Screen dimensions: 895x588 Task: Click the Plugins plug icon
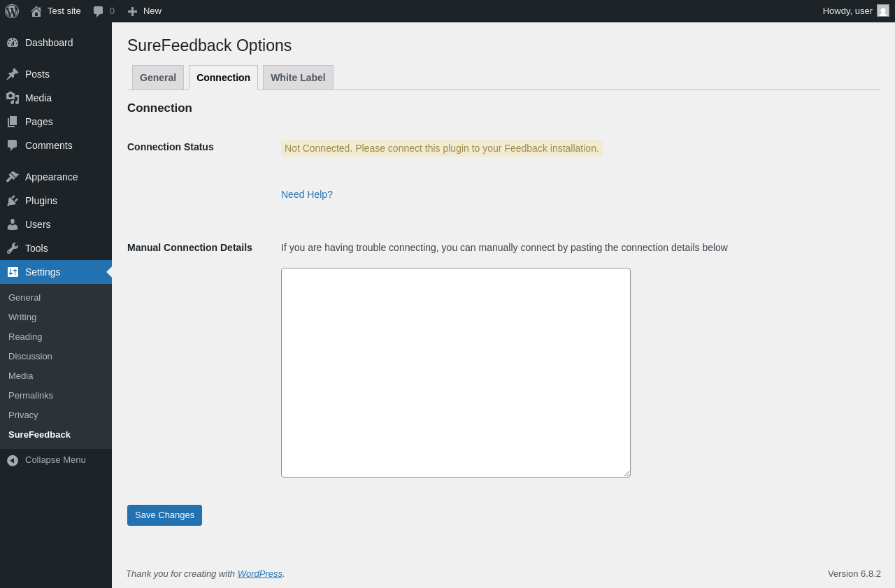click(x=13, y=201)
